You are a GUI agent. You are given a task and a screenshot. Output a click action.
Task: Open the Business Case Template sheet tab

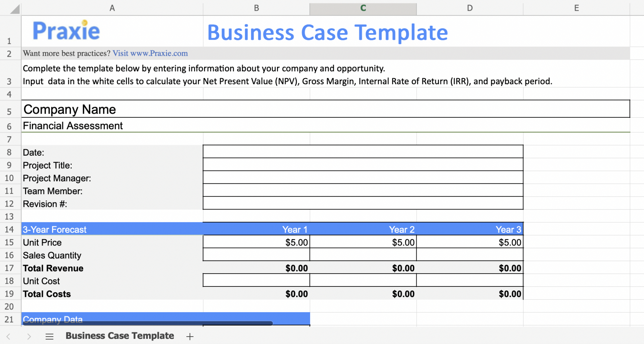click(x=120, y=336)
